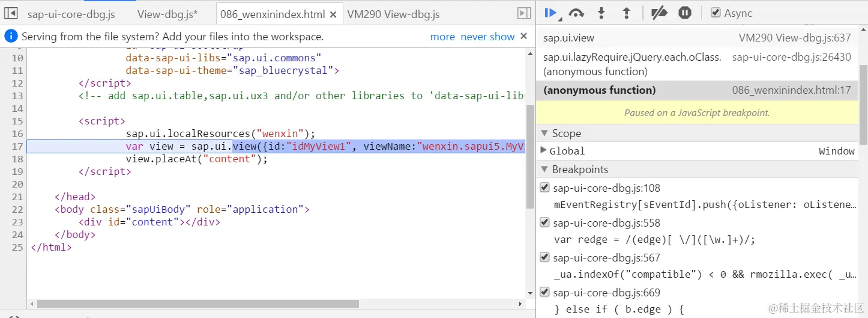Step out of current function
The image size is (868, 318).
[626, 13]
